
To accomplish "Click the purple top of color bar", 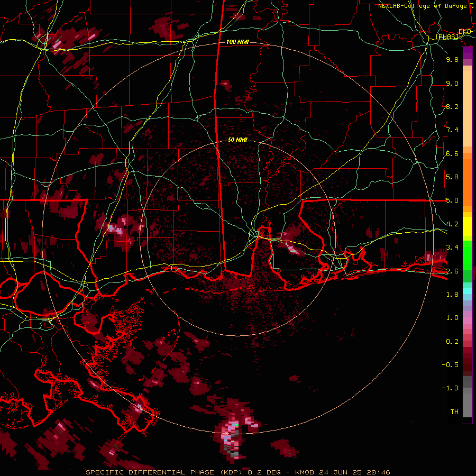I will [467, 53].
